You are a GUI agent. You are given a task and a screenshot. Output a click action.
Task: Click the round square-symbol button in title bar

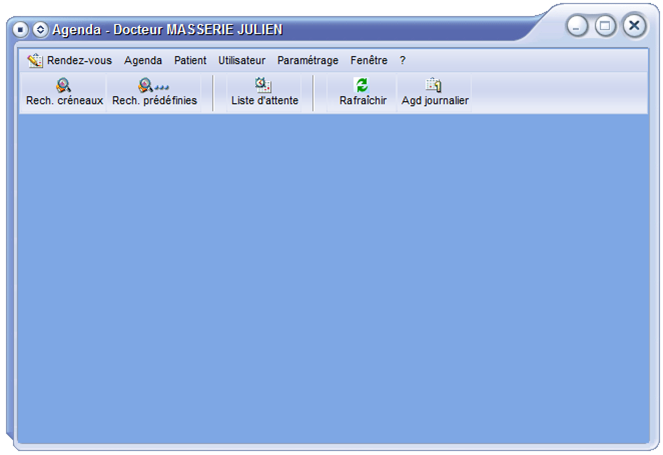tap(21, 30)
